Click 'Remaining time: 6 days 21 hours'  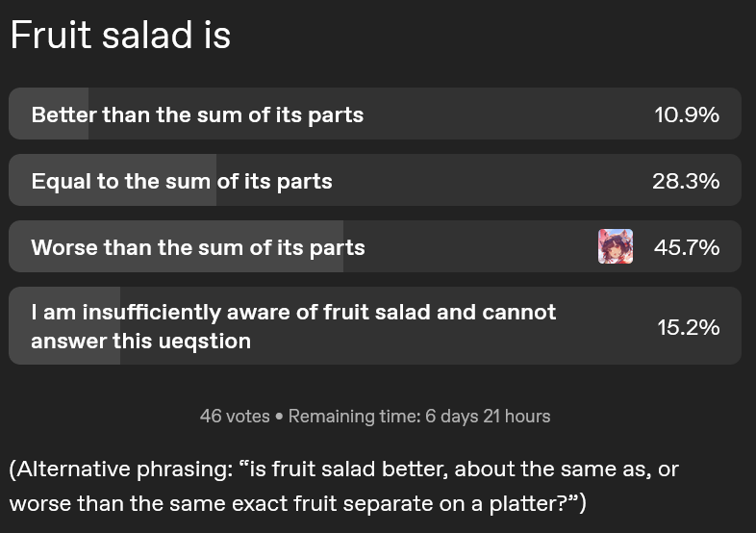tap(419, 416)
